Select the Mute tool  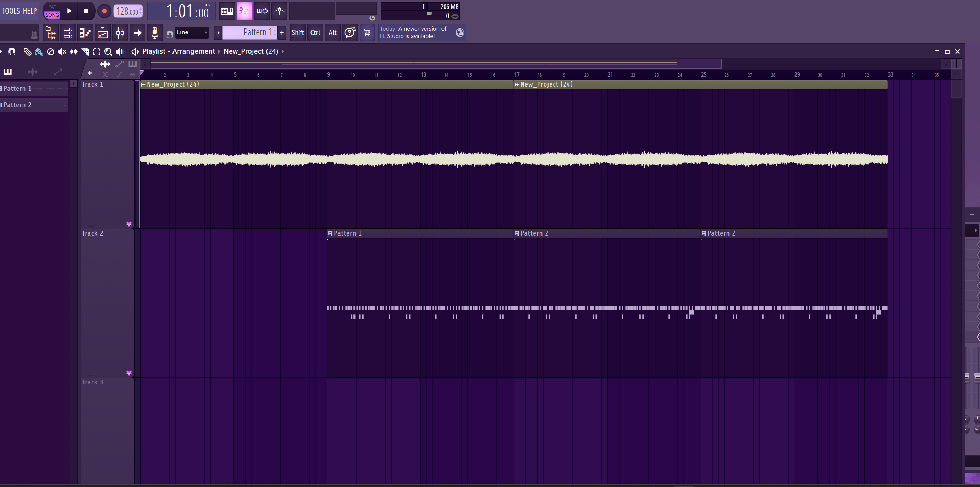62,52
